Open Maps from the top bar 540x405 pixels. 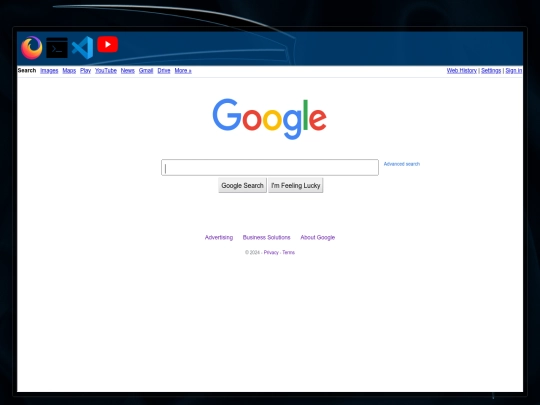tap(69, 71)
